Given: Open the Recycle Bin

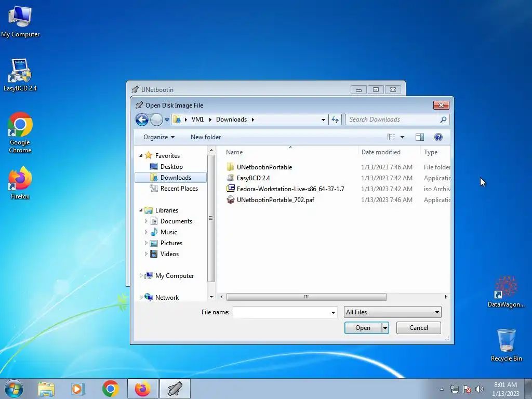Looking at the screenshot, I should [506, 345].
